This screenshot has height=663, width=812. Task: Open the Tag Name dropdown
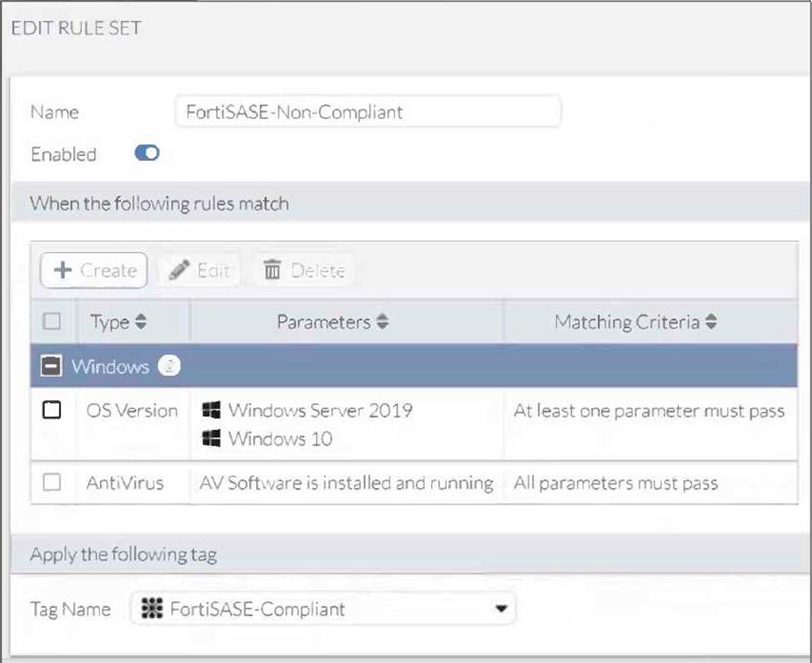[x=500, y=609]
